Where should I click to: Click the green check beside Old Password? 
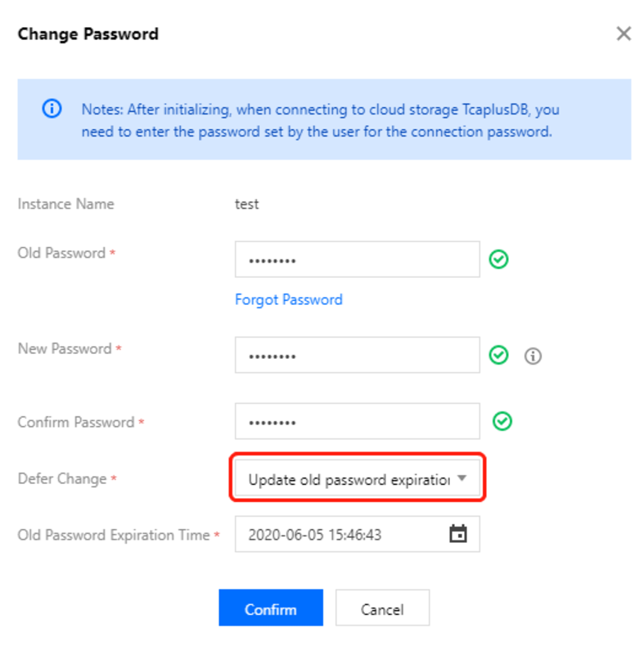(498, 260)
